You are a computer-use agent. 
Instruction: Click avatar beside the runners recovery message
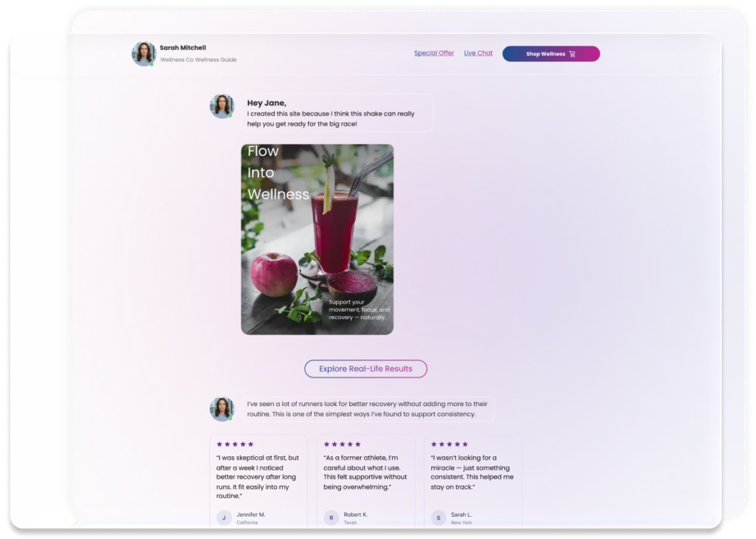click(x=221, y=409)
